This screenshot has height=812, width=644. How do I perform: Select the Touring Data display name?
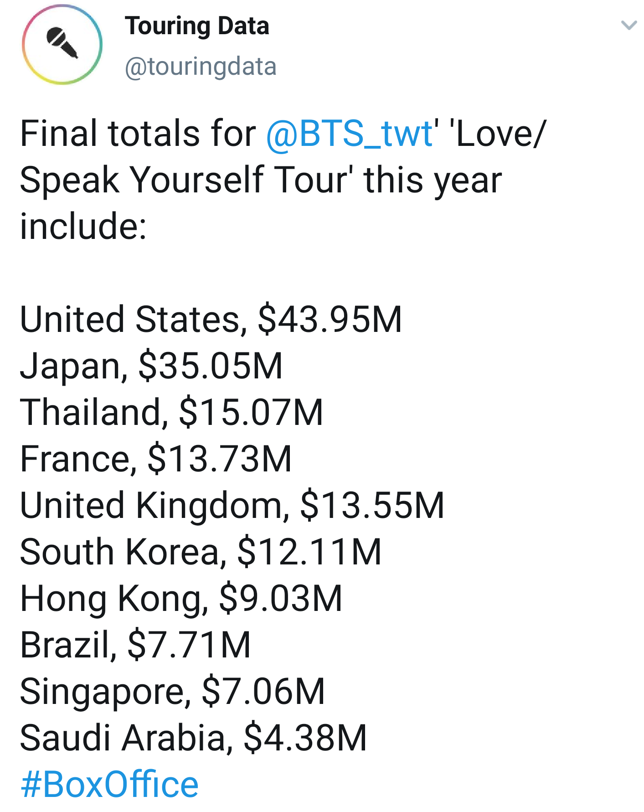(198, 26)
